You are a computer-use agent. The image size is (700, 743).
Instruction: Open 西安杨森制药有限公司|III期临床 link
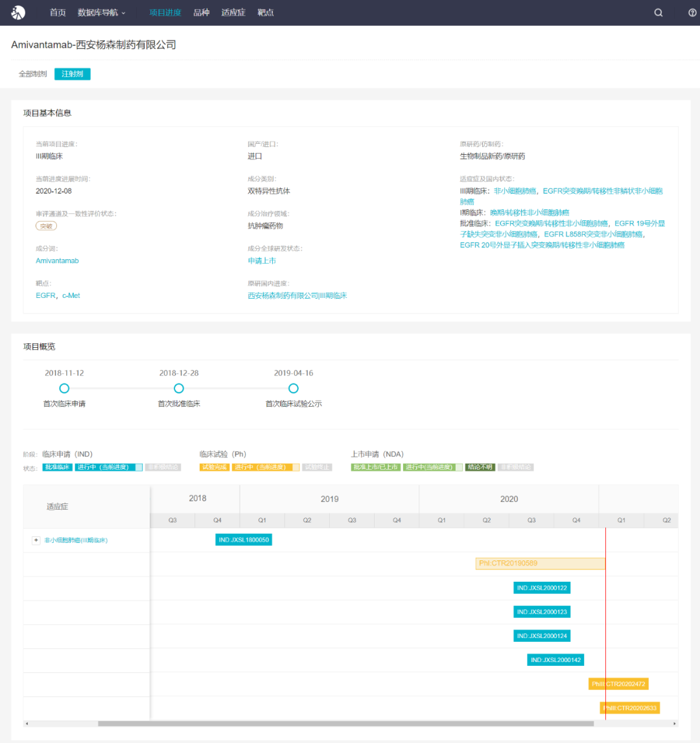(297, 295)
